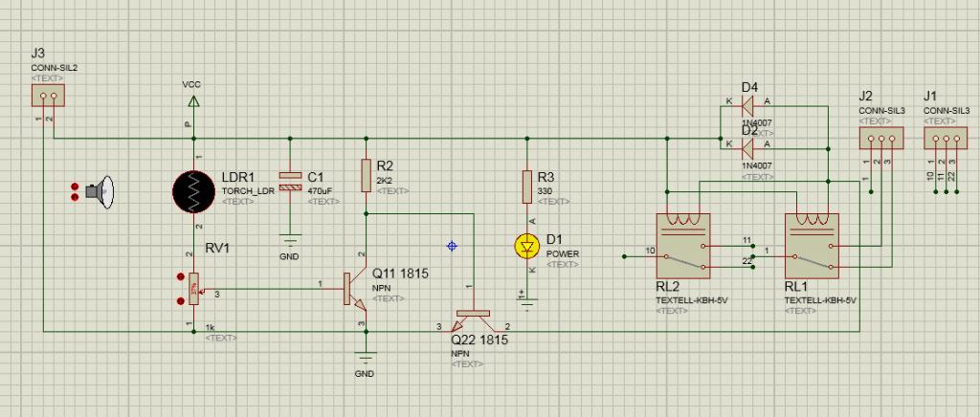Click the 2K2 resistor value label
This screenshot has width=980, height=417.
(383, 181)
